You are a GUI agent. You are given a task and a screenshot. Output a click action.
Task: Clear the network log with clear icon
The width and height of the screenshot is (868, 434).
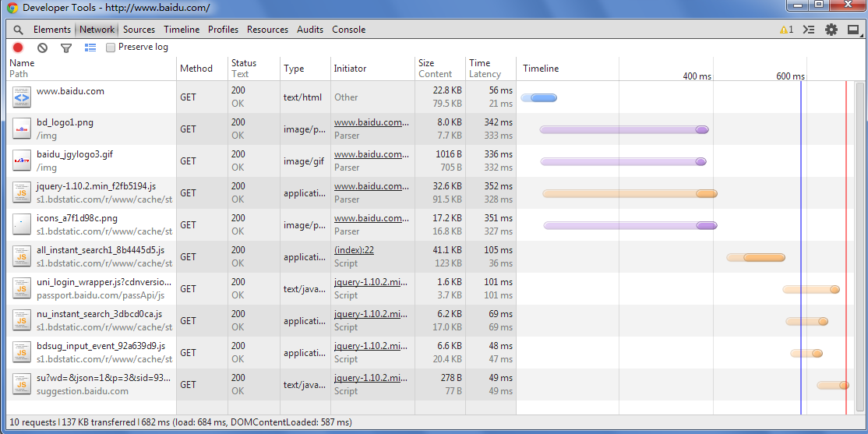pos(42,48)
